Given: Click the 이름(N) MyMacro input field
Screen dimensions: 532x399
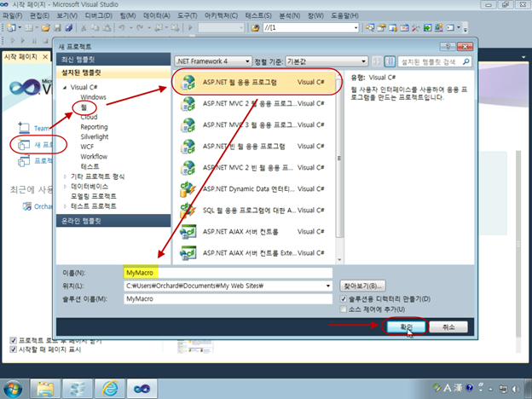Looking at the screenshot, I should pyautogui.click(x=228, y=273).
